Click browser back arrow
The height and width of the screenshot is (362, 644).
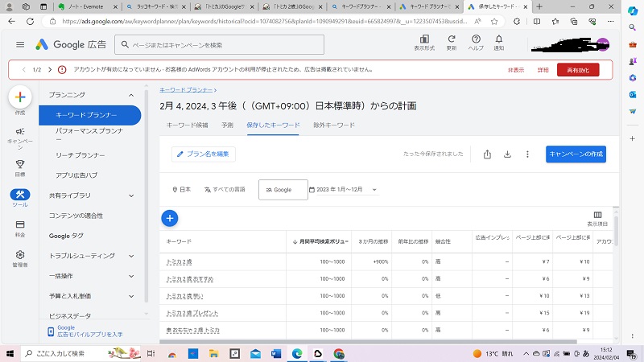11,22
